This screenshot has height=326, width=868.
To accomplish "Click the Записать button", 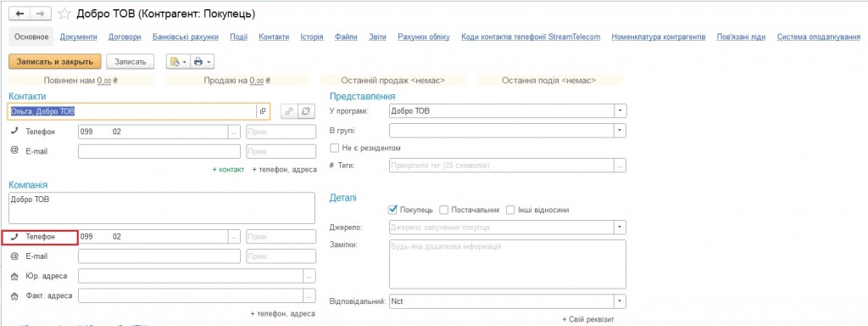I will tap(131, 61).
